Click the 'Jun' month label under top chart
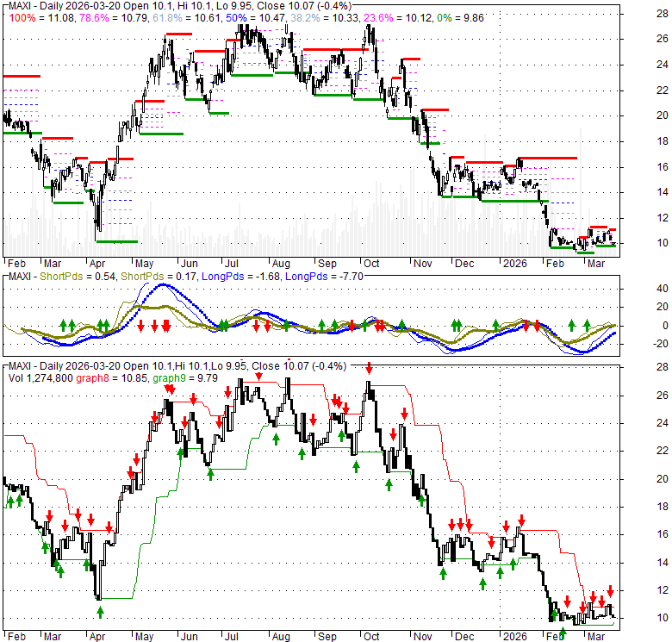Screen dimensions: 672x642 click(x=189, y=264)
